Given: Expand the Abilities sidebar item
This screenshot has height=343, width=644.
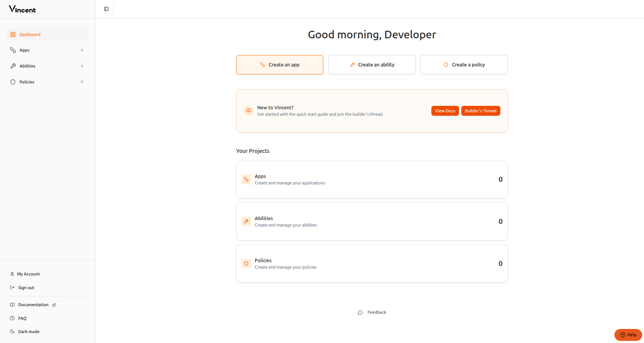Looking at the screenshot, I should coord(82,66).
